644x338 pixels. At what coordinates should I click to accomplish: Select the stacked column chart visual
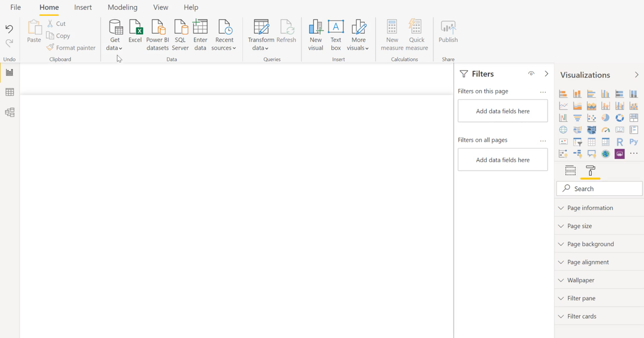click(x=577, y=93)
